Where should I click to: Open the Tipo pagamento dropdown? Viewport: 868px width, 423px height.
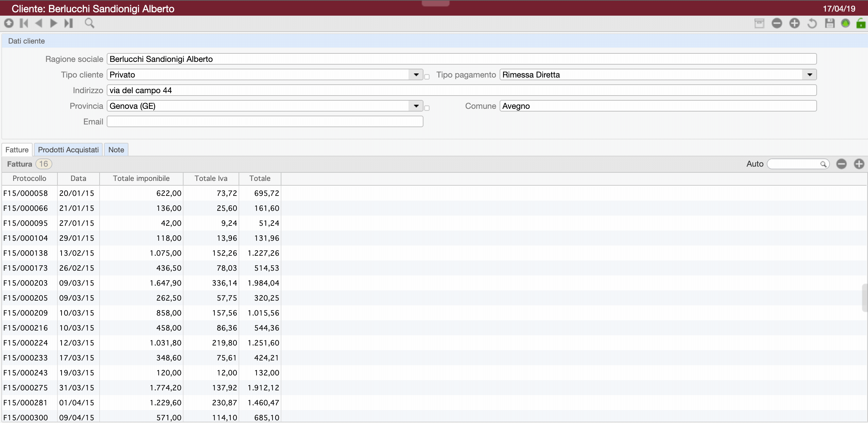[810, 75]
